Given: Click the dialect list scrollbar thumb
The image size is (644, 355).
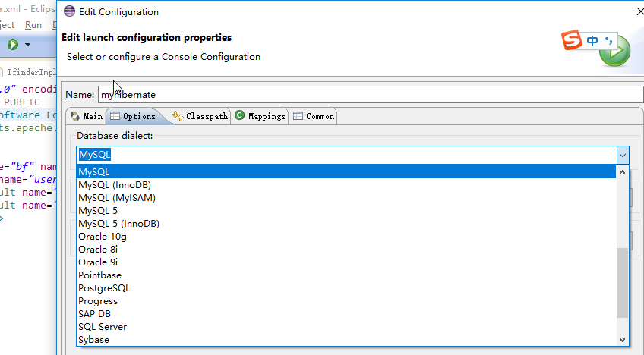Looking at the screenshot, I should 623,282.
